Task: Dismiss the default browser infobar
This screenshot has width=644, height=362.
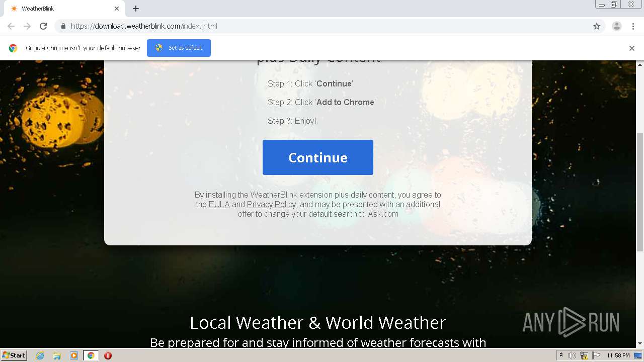Action: pos(632,48)
